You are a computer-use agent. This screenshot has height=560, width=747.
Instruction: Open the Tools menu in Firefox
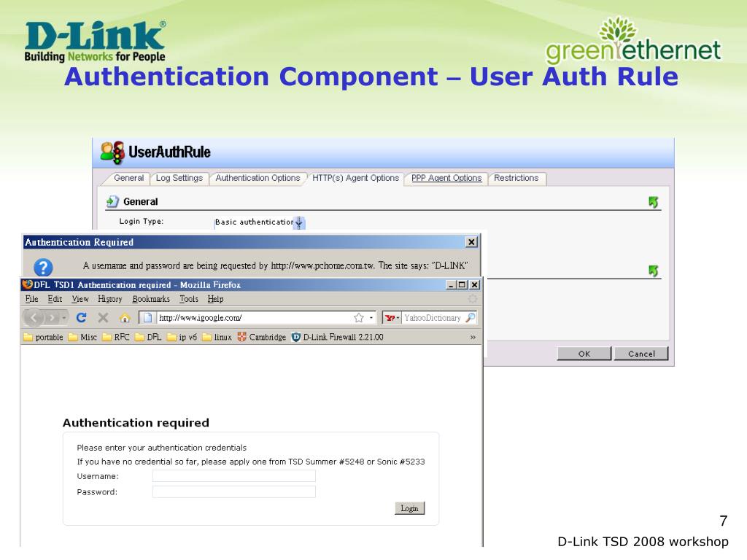pyautogui.click(x=189, y=299)
